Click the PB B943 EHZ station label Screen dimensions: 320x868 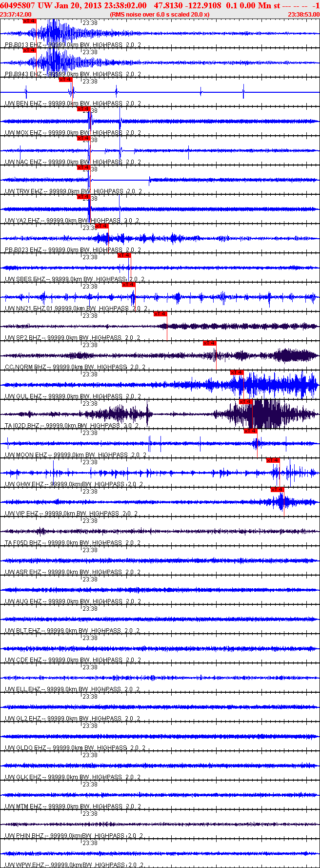(x=23, y=74)
